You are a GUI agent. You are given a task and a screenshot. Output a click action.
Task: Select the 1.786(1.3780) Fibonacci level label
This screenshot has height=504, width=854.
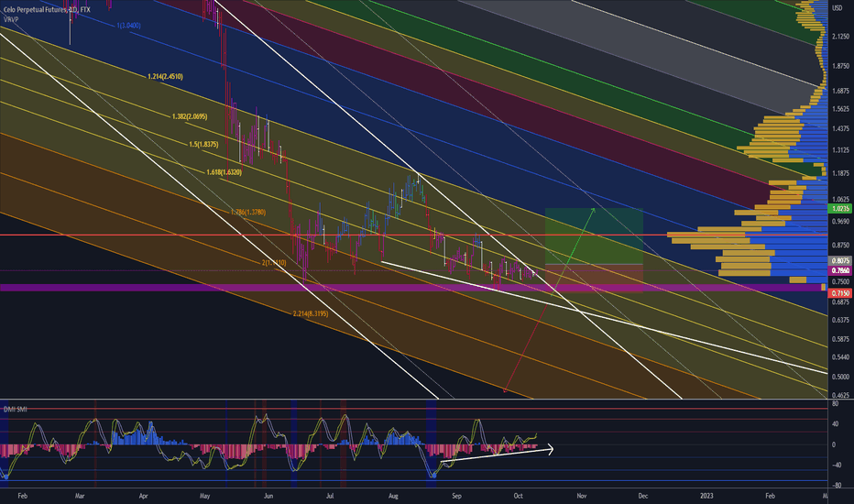(247, 212)
